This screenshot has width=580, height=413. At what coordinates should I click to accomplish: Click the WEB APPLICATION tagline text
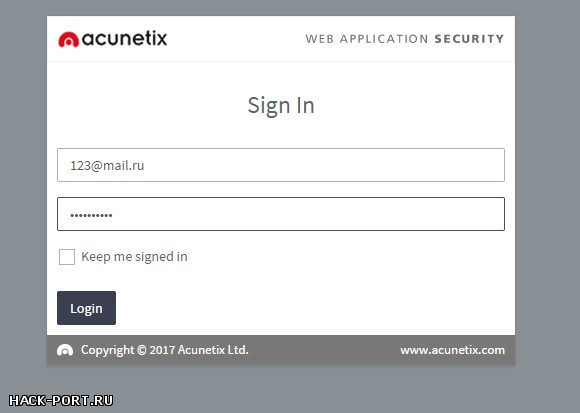pyautogui.click(x=367, y=39)
